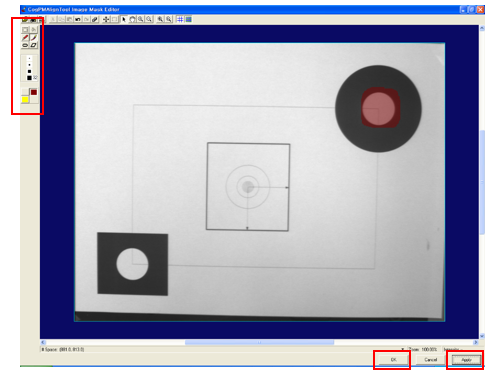Pick the yellow mask color swatch
Screen dimensions: 494x374
(25, 100)
